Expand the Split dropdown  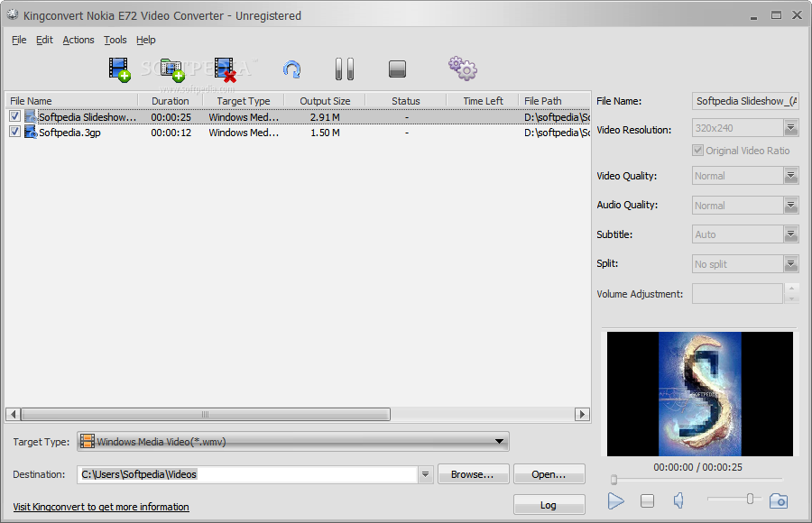790,264
